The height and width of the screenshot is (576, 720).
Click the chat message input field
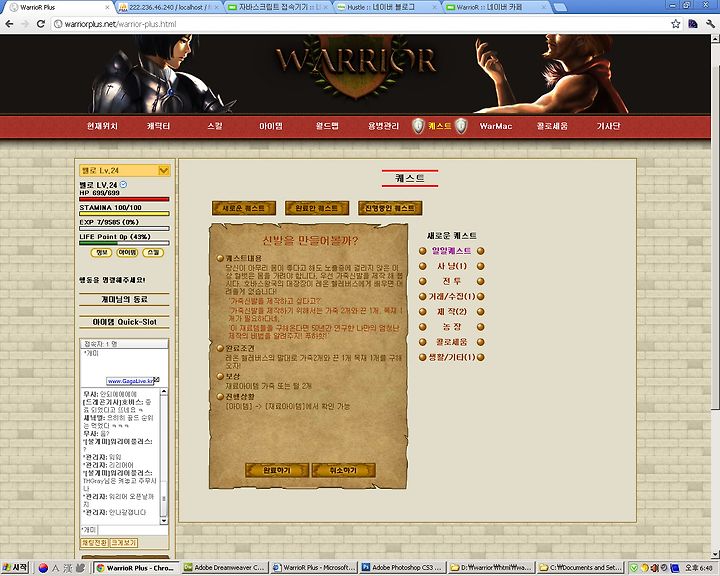(x=132, y=530)
